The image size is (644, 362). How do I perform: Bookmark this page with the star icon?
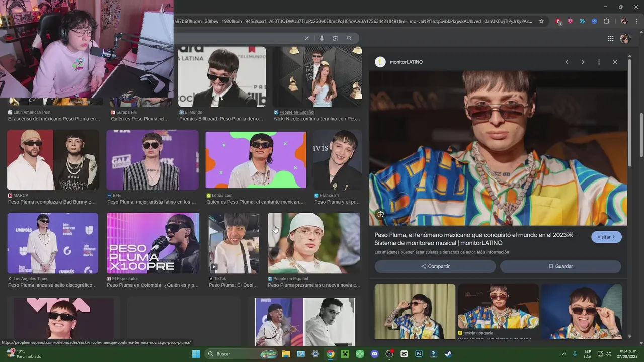(541, 21)
